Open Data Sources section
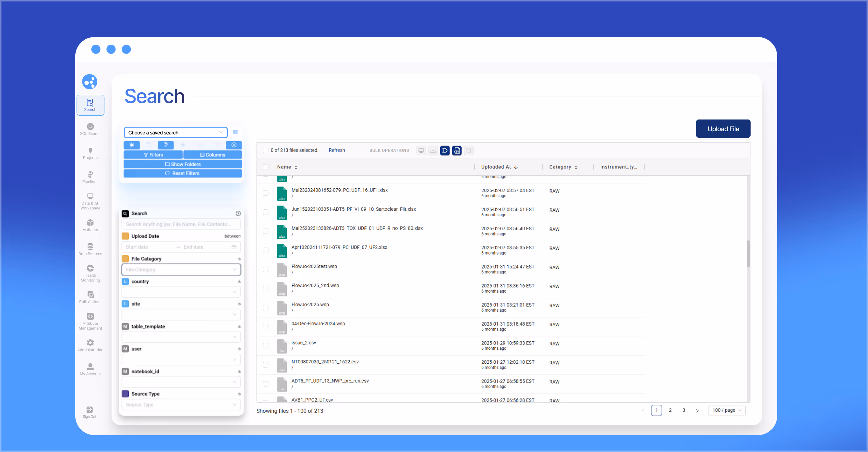This screenshot has height=452, width=868. [90, 250]
